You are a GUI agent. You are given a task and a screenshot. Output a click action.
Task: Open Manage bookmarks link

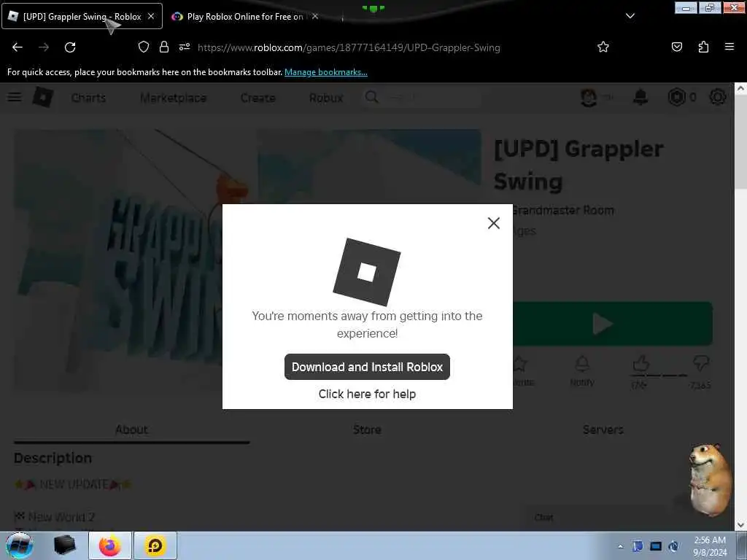pyautogui.click(x=326, y=72)
